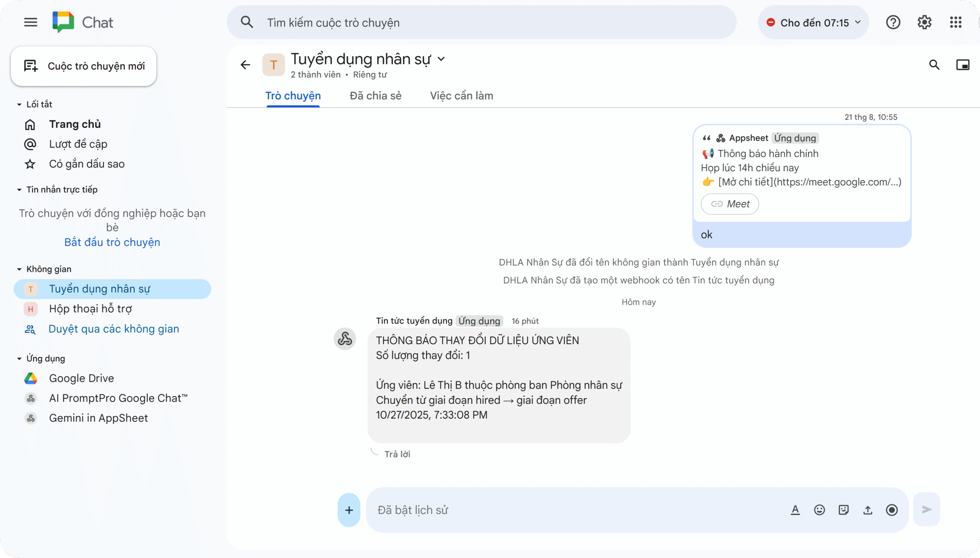980x558 pixels.
Task: Click the record video message icon
Action: (x=892, y=510)
